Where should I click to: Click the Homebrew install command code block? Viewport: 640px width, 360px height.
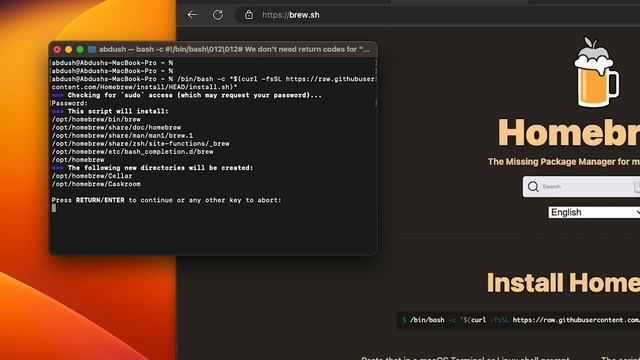click(x=518, y=320)
